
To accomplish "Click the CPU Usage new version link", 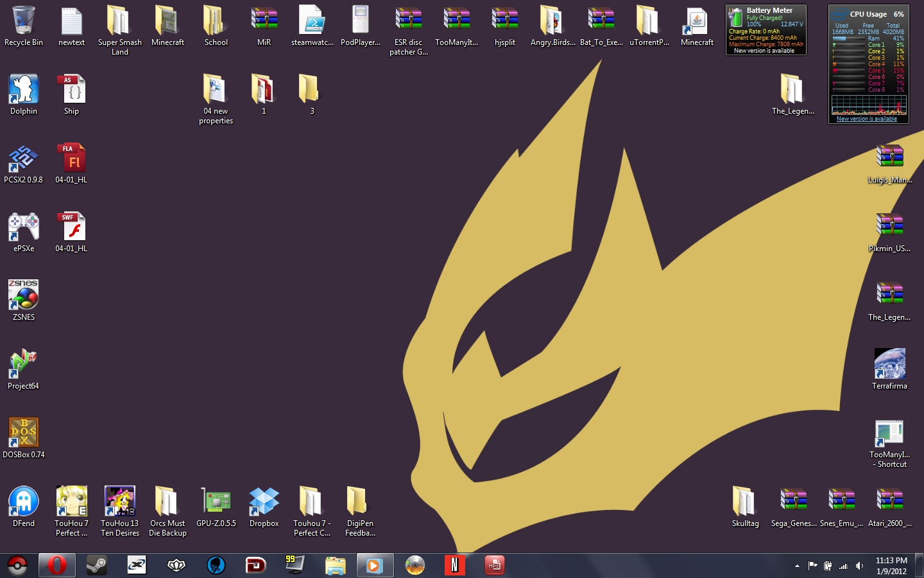I will 866,119.
